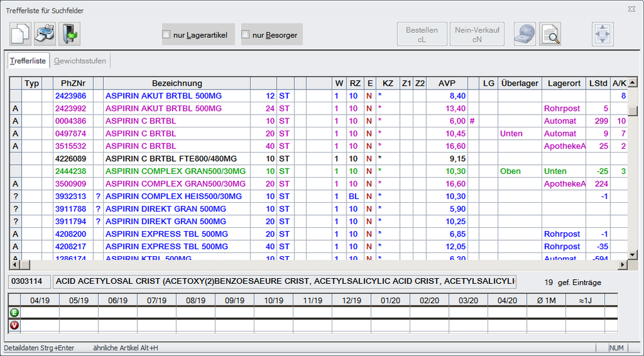The width and height of the screenshot is (644, 356).
Task: Click the Bezeichnung column header
Action: tap(176, 84)
